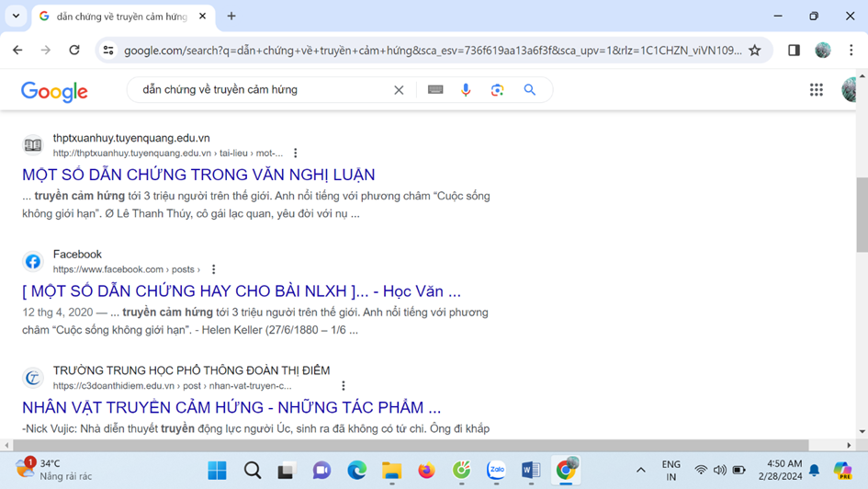Click the vertical page scrollbar thumb
This screenshot has height=489, width=868.
pos(862,214)
